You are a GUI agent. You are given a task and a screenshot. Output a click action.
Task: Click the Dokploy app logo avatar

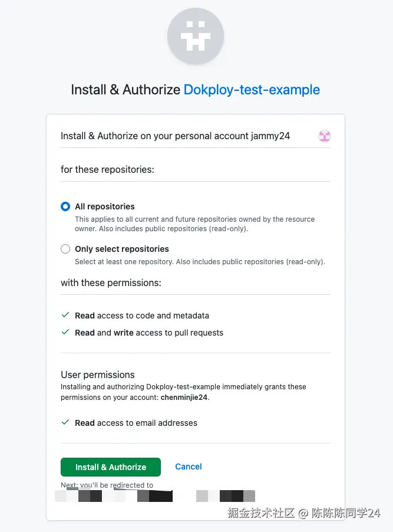(196, 35)
